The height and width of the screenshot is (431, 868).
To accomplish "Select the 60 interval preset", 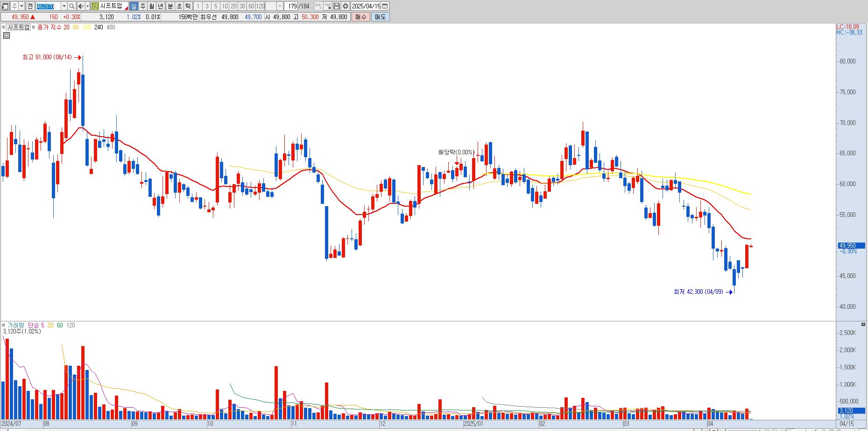I will click(x=251, y=6).
